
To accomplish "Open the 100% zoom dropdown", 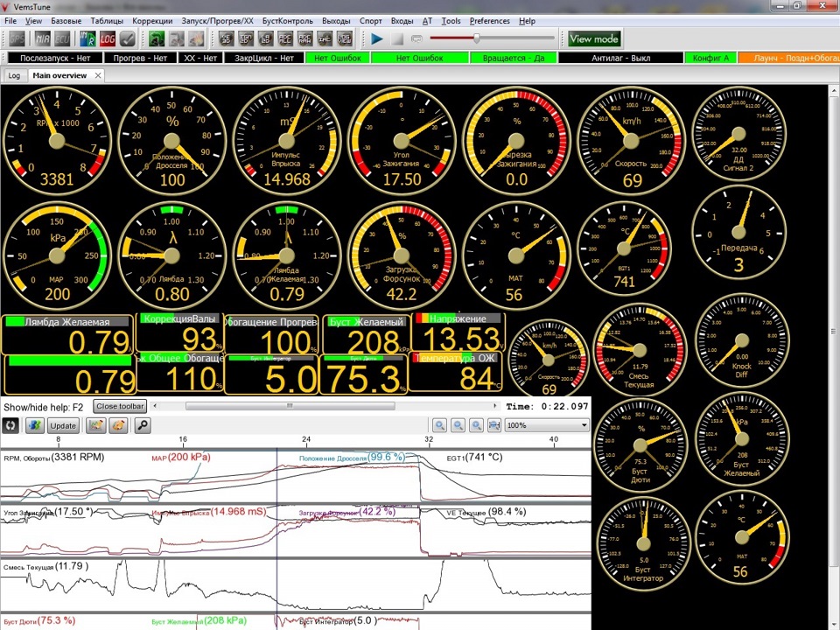I will pos(547,425).
